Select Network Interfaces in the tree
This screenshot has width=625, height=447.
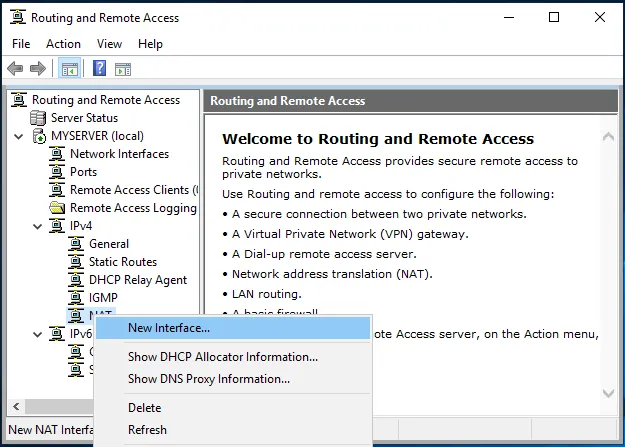pyautogui.click(x=119, y=154)
